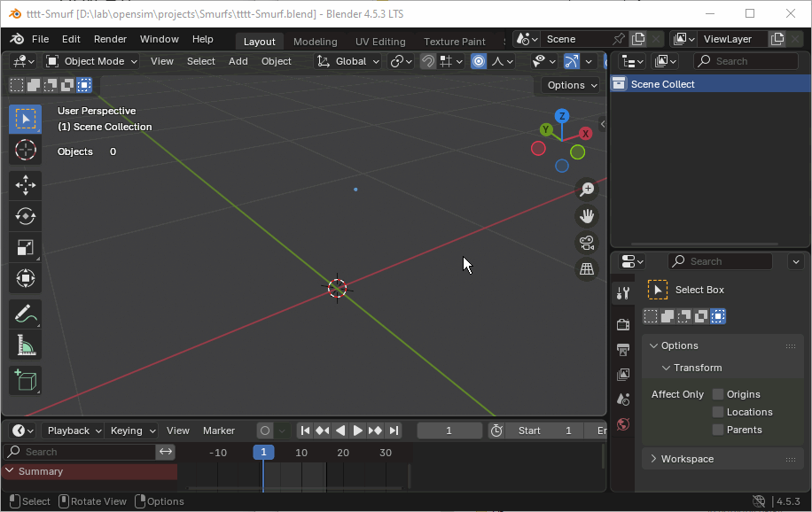The height and width of the screenshot is (512, 812).
Task: Open the viewport Options dropdown
Action: (x=572, y=85)
